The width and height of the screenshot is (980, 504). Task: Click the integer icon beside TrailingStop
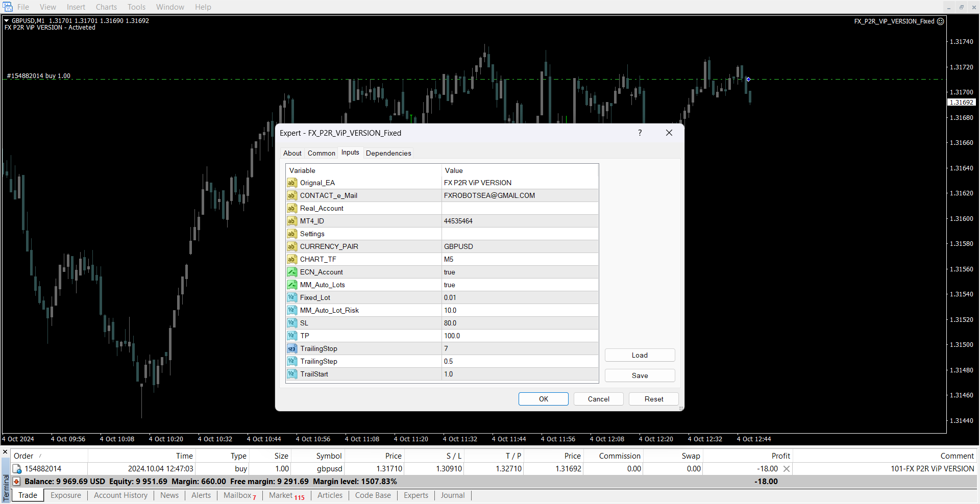291,348
